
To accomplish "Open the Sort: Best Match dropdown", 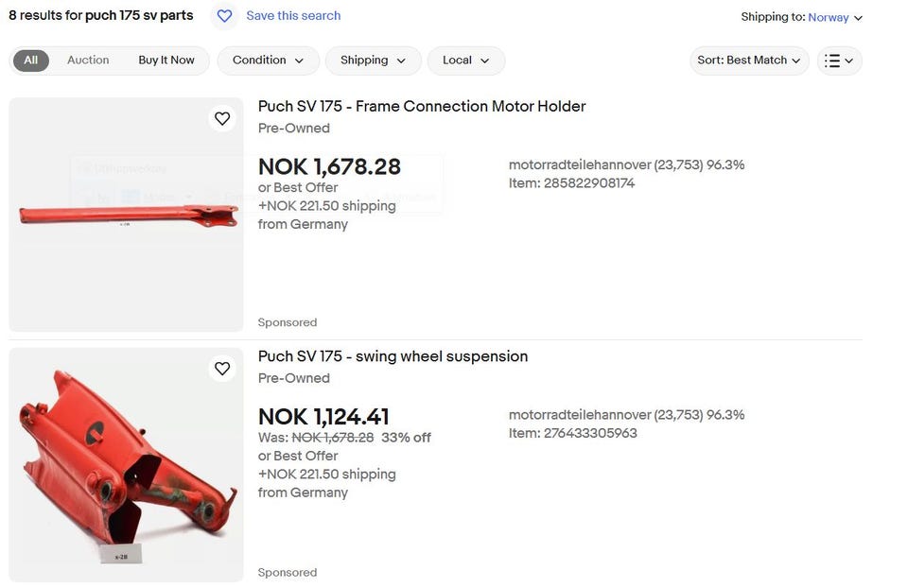I will click(749, 61).
